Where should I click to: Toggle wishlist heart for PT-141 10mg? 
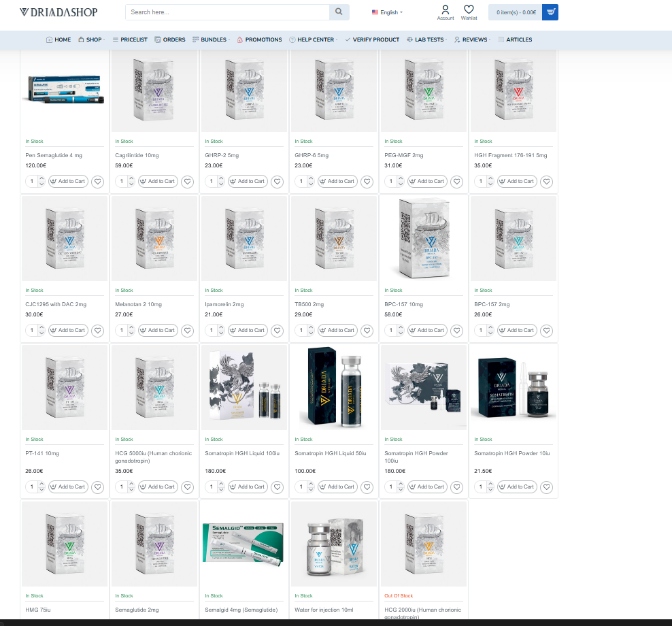tap(98, 487)
